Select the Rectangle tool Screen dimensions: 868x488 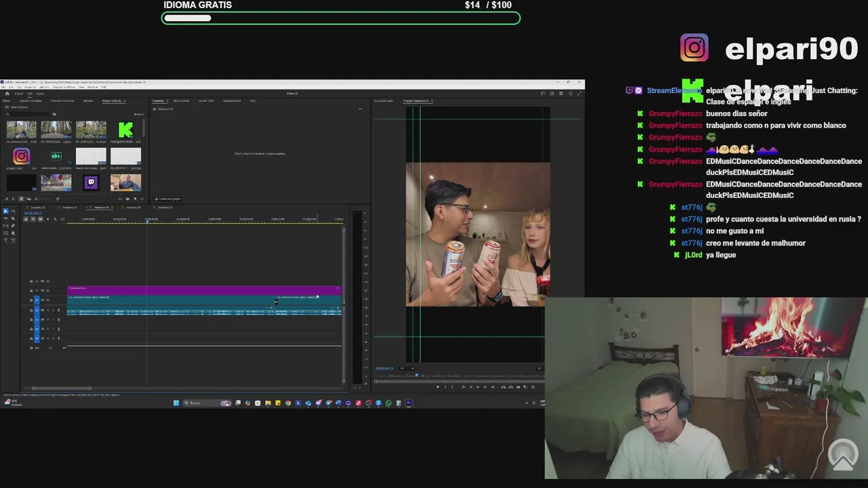[x=5, y=232]
